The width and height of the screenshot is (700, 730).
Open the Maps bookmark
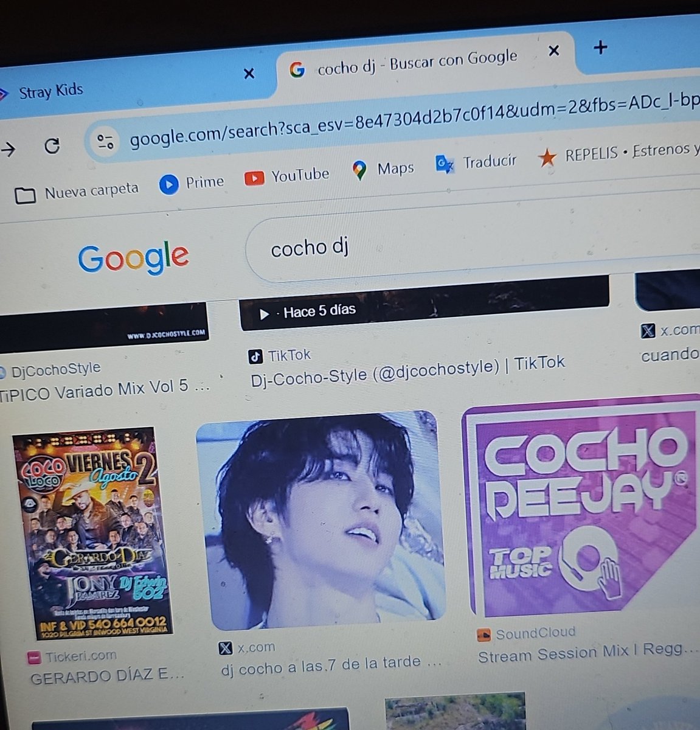tap(383, 169)
